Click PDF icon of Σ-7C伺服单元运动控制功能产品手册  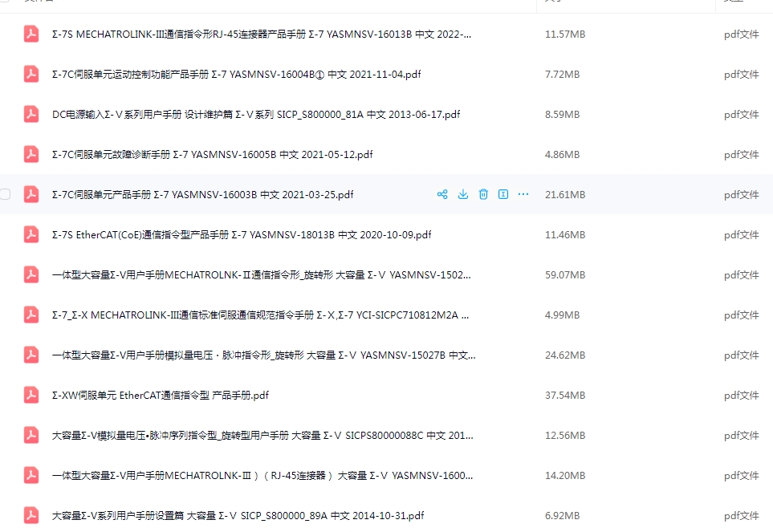(31, 74)
